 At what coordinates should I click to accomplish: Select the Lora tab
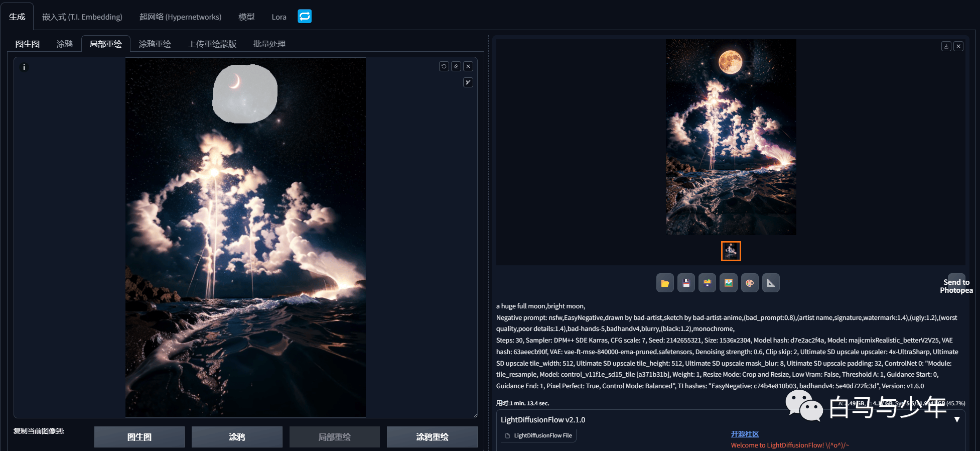[x=279, y=17]
